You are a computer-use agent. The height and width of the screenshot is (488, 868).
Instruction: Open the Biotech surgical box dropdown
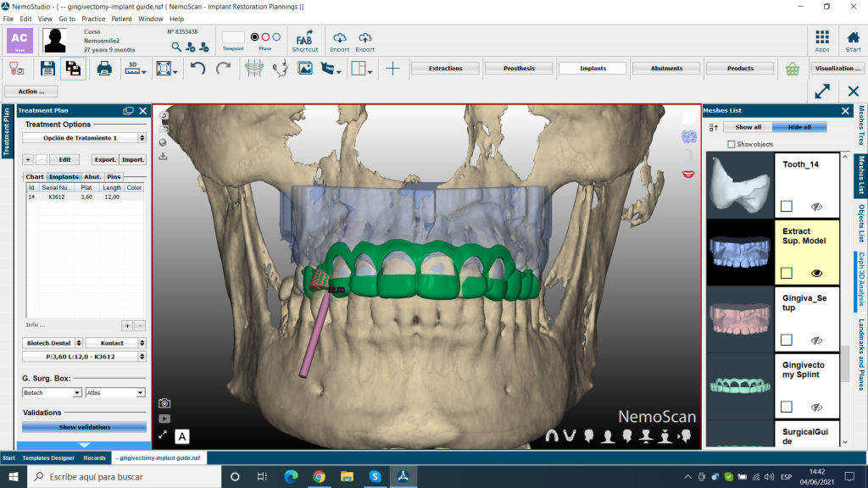tap(52, 392)
